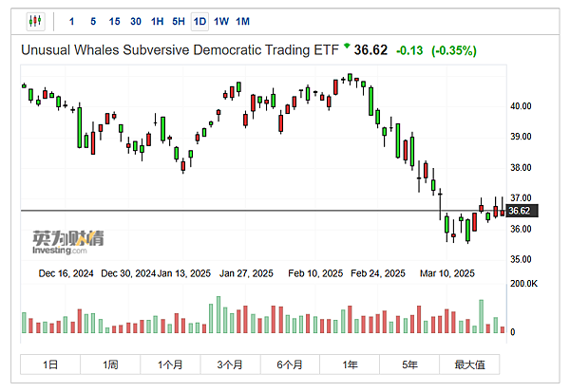Image resolution: width=570 pixels, height=392 pixels.
Task: Click the Mar 10, 2025 date label
Action: pyautogui.click(x=447, y=273)
